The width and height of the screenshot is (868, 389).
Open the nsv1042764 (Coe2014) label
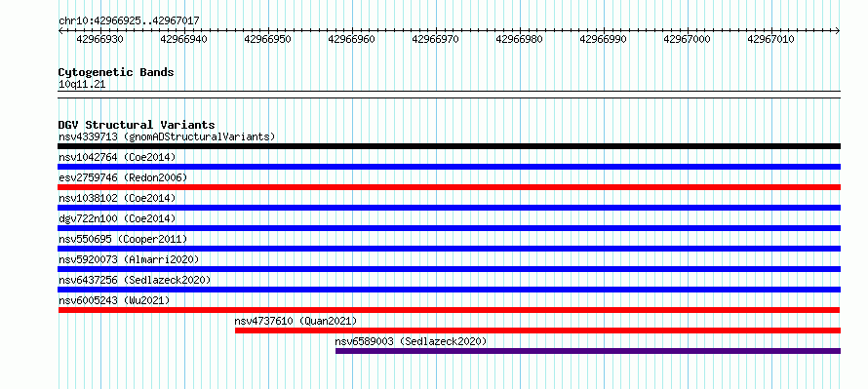pos(117,157)
